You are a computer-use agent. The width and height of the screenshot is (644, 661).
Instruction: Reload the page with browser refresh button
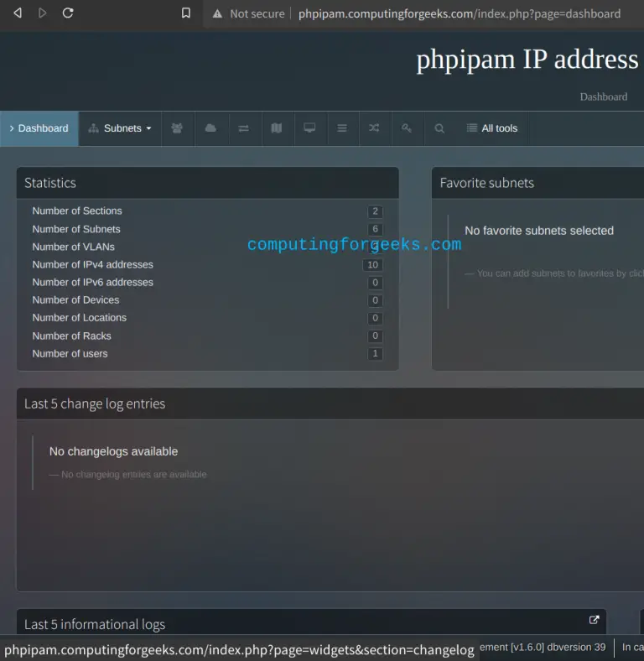(68, 13)
